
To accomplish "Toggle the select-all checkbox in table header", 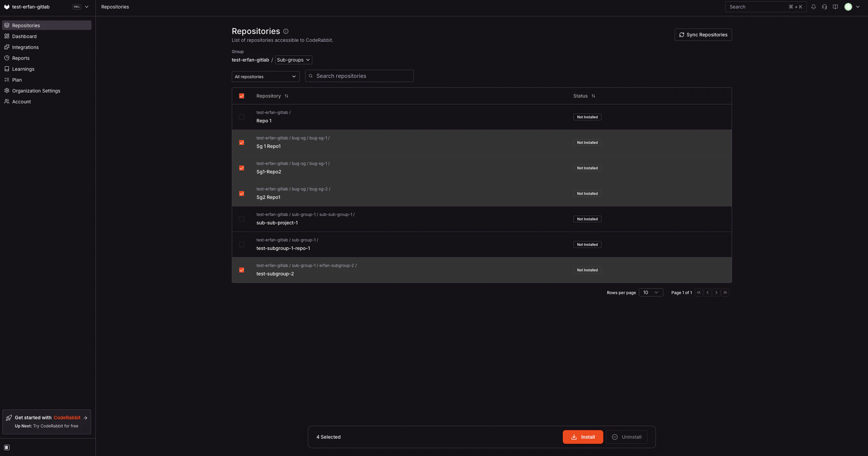I will pyautogui.click(x=242, y=96).
